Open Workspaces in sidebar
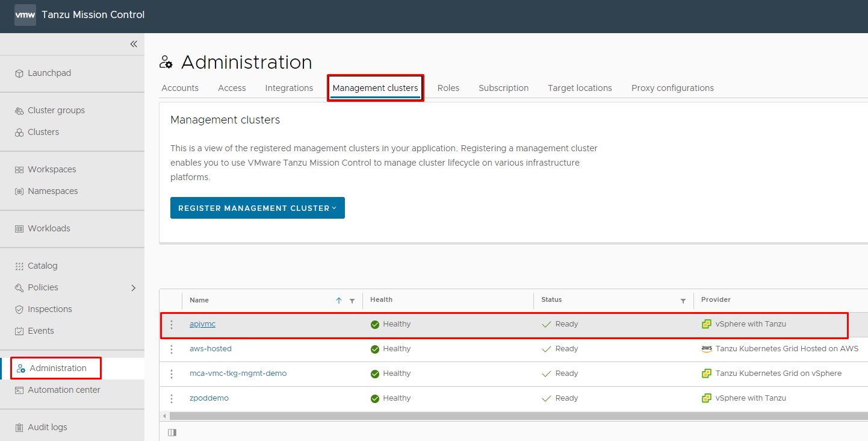This screenshot has height=441, width=868. click(x=52, y=170)
